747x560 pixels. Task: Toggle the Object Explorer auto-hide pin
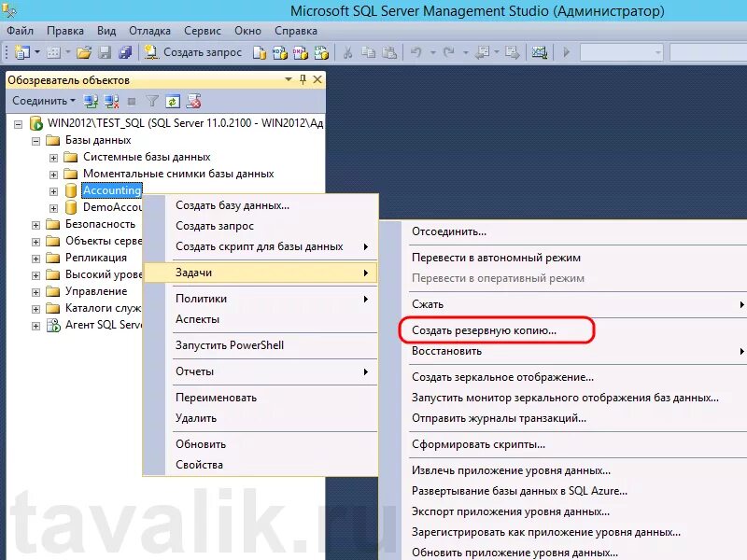click(x=303, y=79)
